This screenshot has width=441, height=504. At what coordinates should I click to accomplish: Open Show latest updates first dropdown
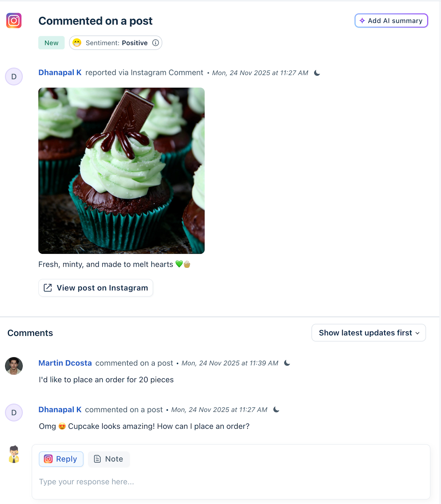tap(368, 333)
